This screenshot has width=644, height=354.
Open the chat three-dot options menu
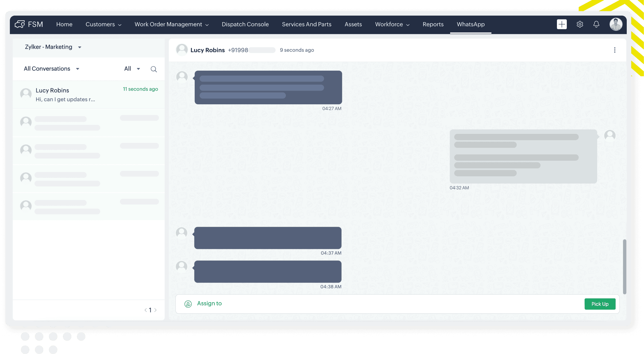pos(614,50)
